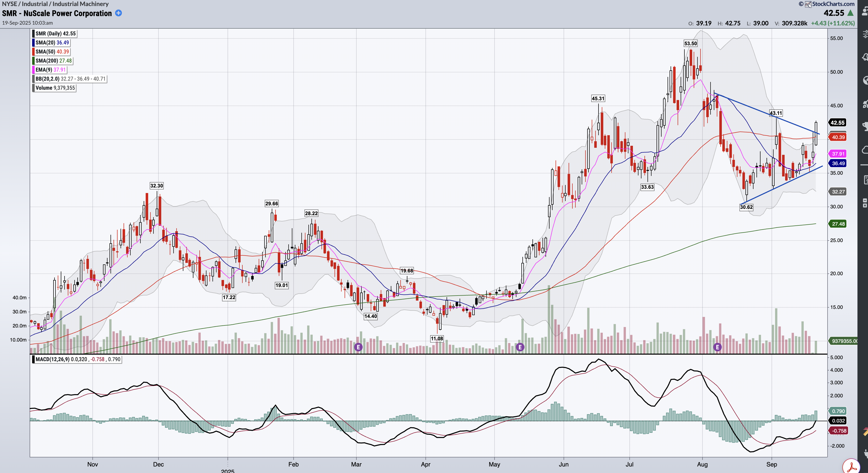Viewport: 868px width, 473px height.
Task: Click the EMA(9) 37.91 legend label
Action: (50, 70)
